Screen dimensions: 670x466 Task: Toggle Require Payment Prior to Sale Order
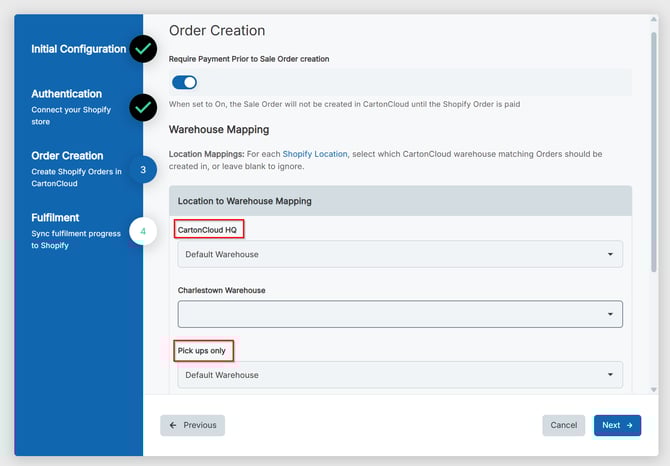click(x=185, y=82)
